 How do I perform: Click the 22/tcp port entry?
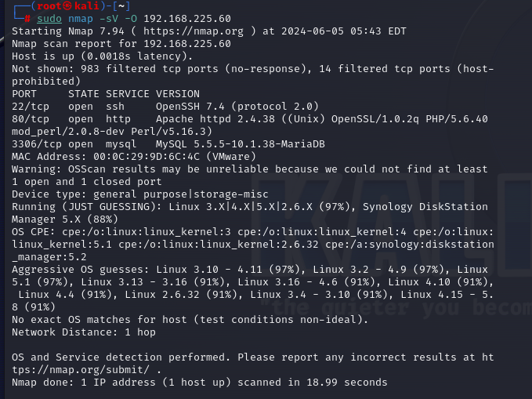31,107
